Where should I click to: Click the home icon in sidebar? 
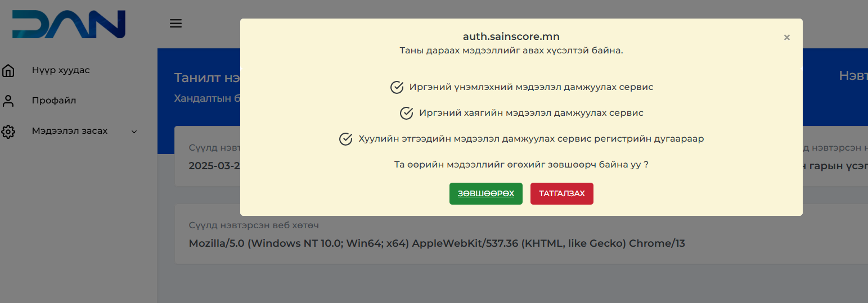(8, 71)
